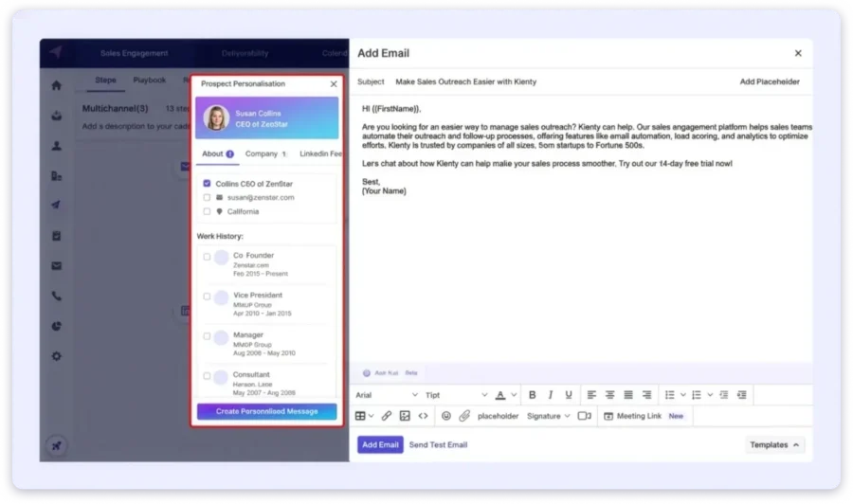This screenshot has height=504, width=853.
Task: Decrease the paragraph indent
Action: [723, 395]
